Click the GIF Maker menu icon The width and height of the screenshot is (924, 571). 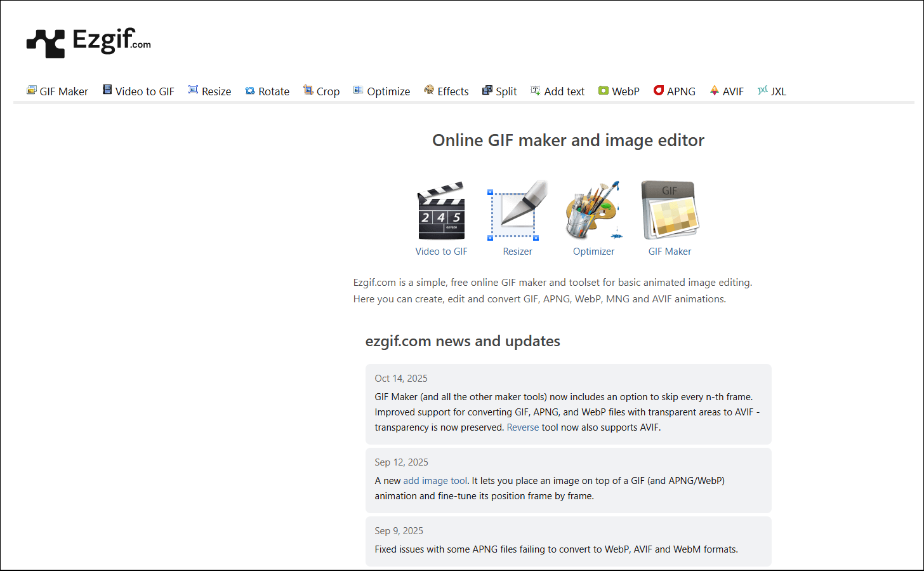31,90
